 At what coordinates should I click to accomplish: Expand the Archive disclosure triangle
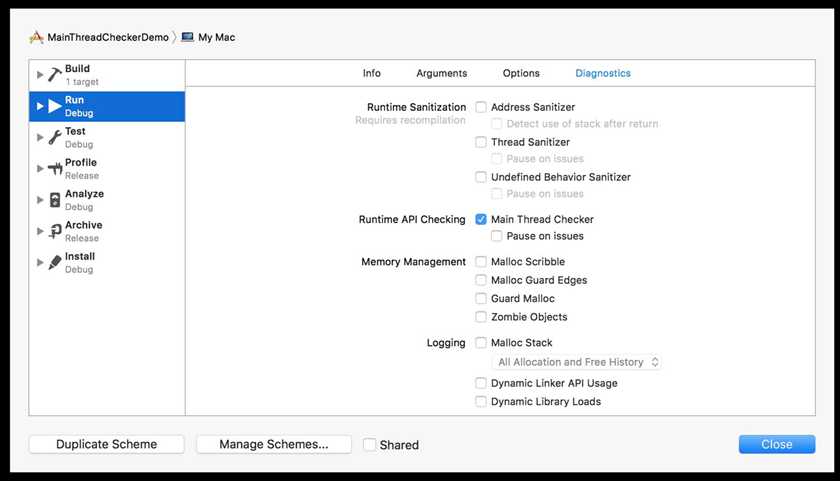click(x=40, y=231)
